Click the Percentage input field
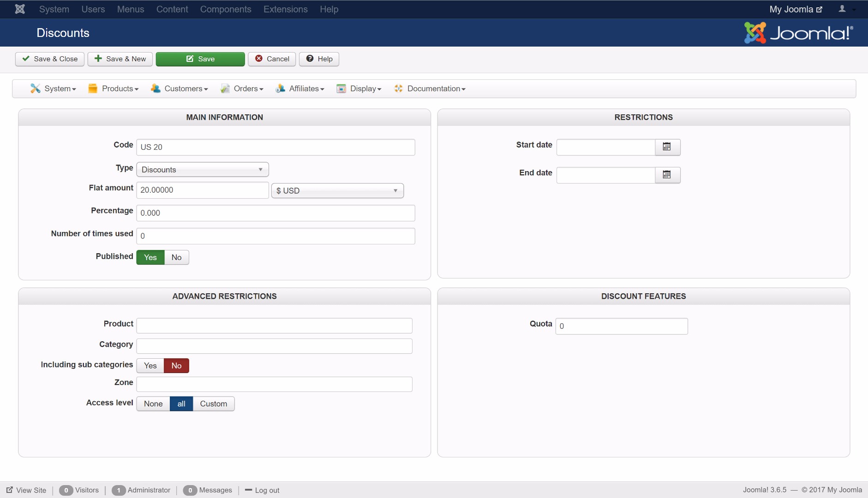868x498 pixels. tap(275, 213)
